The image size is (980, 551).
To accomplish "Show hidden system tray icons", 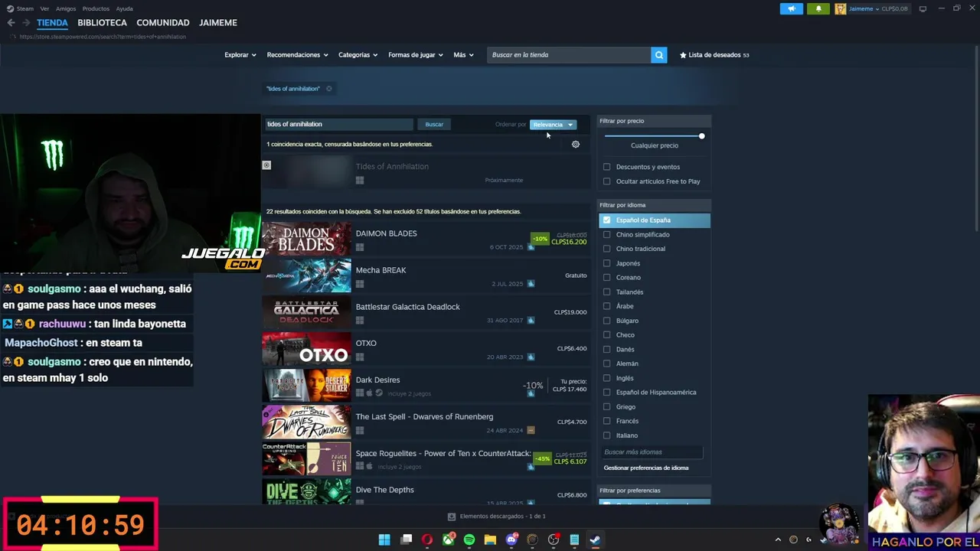I will [x=778, y=540].
